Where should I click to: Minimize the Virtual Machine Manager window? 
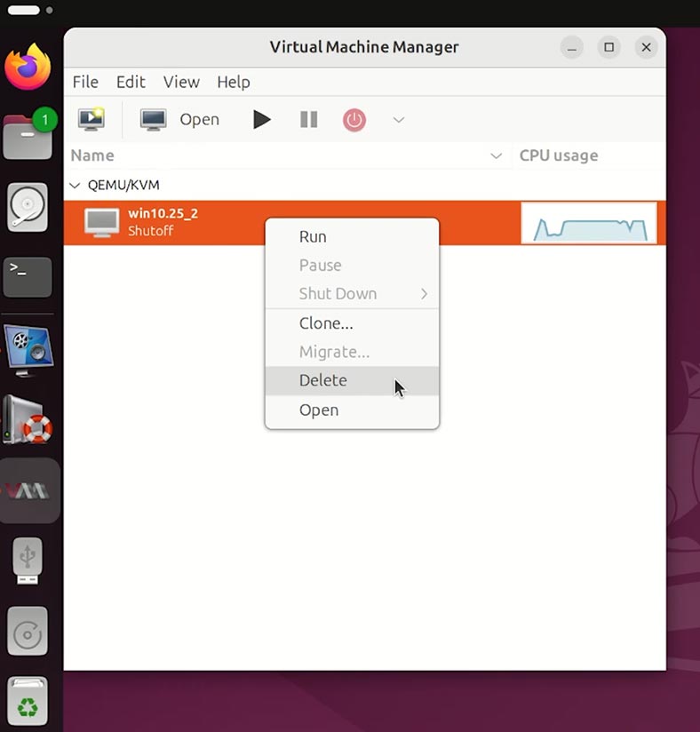571,47
